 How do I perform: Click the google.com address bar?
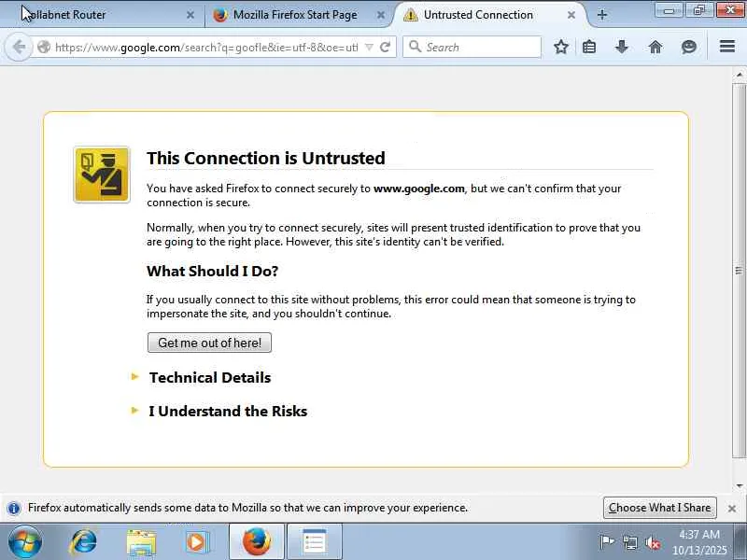(x=206, y=48)
